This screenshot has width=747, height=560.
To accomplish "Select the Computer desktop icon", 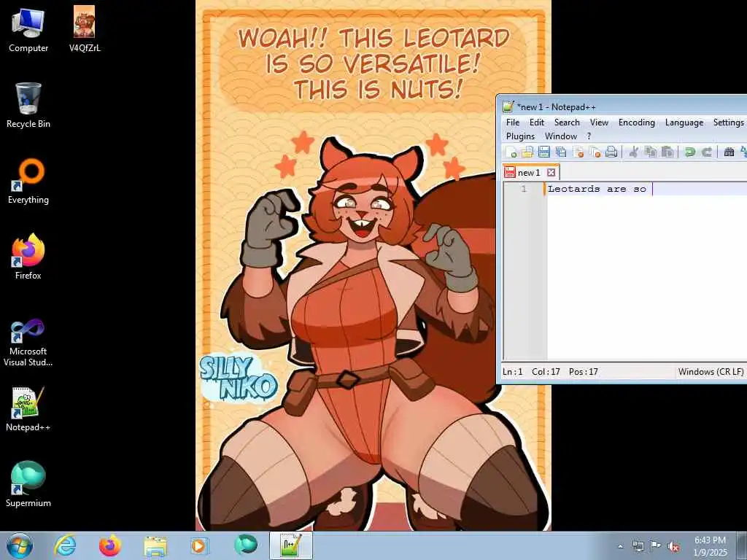I will click(x=28, y=29).
